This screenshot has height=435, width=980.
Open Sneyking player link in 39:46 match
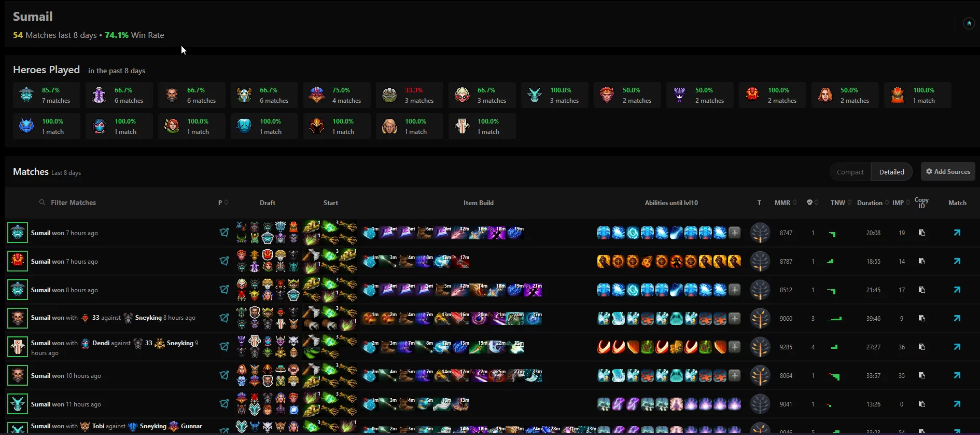(x=148, y=318)
